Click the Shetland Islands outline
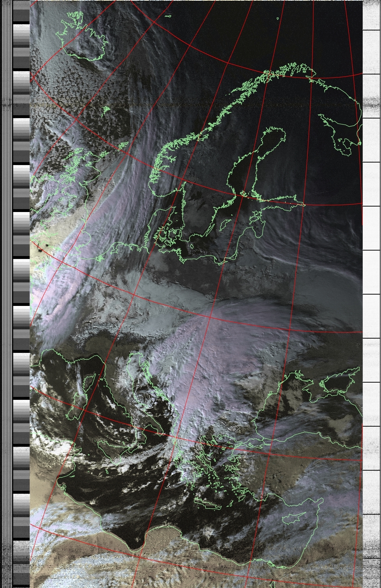The image size is (381, 588). pyautogui.click(x=123, y=146)
